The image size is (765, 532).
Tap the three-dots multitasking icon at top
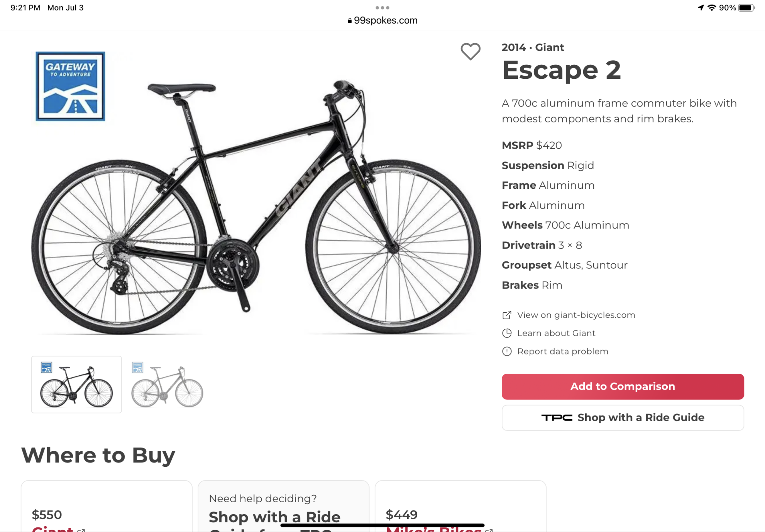tap(382, 8)
